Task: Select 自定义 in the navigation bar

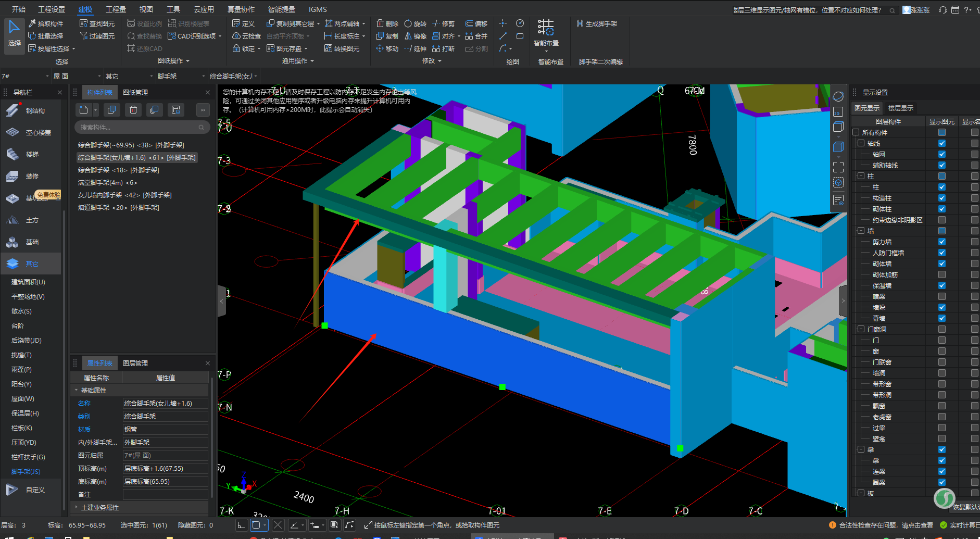Action: coord(31,490)
